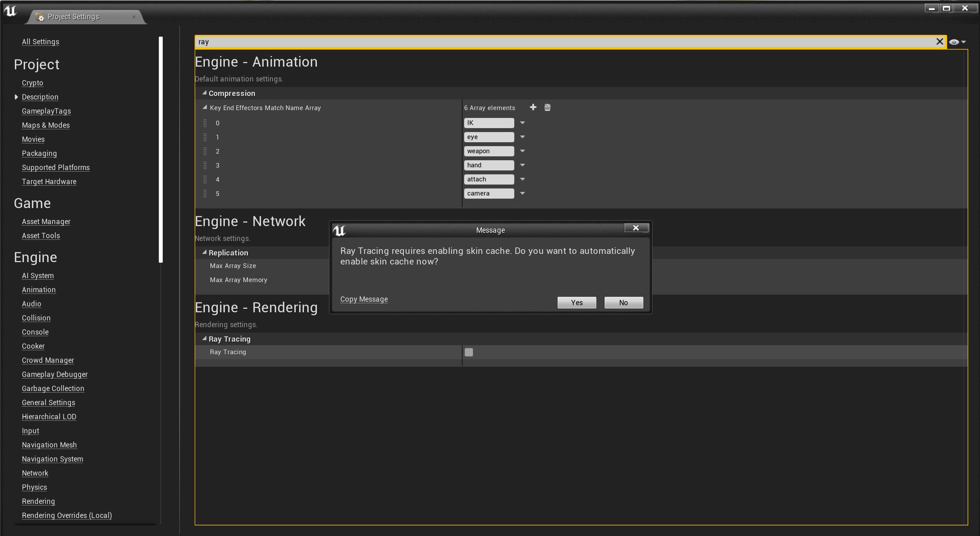
Task: Click drag handle for array element 3
Action: click(205, 165)
